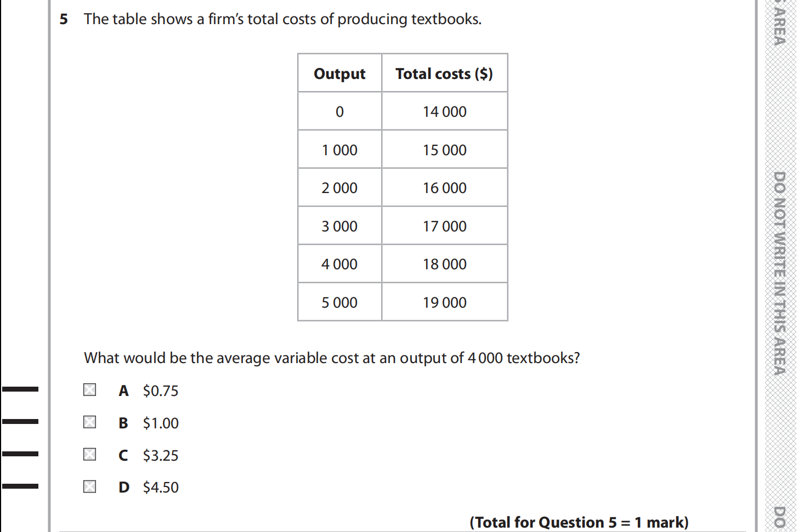
Task: Tick the checkbox for option A
Action: point(89,390)
